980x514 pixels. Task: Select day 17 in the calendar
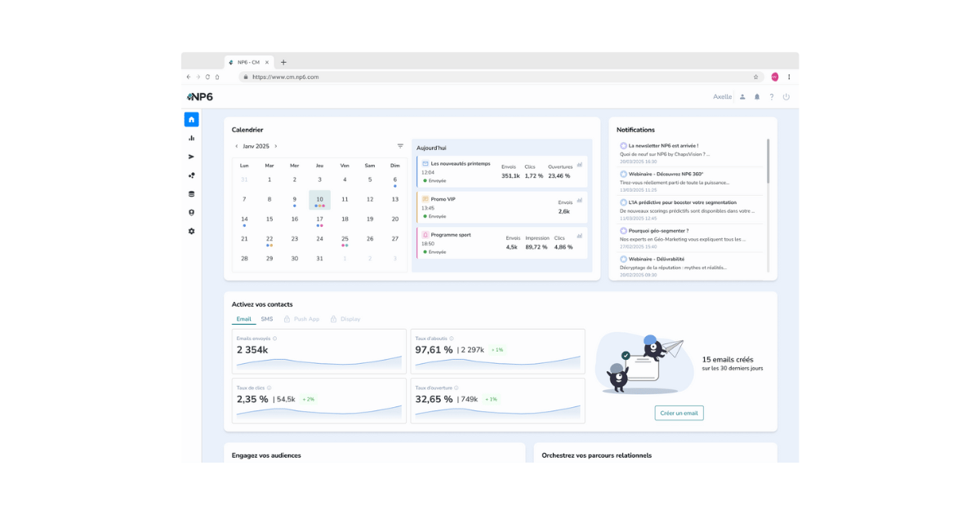pyautogui.click(x=319, y=219)
